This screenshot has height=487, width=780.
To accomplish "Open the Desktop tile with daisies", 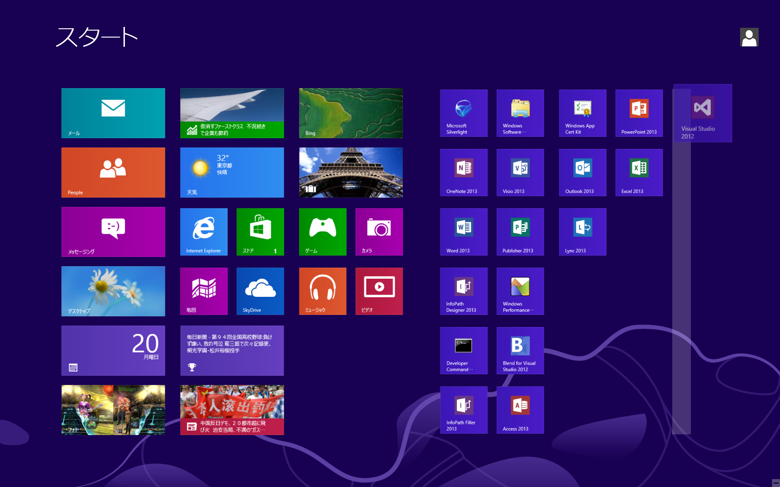I will (113, 291).
